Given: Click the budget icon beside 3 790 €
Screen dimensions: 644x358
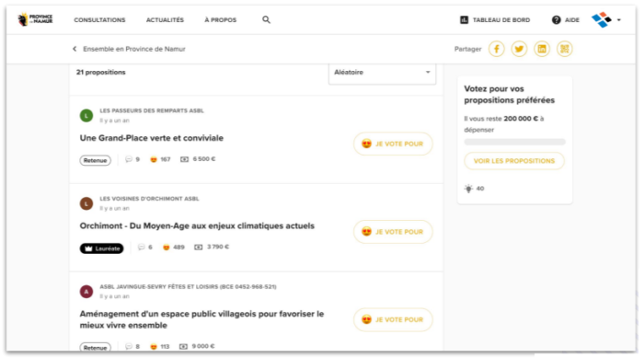Looking at the screenshot, I should point(199,247).
